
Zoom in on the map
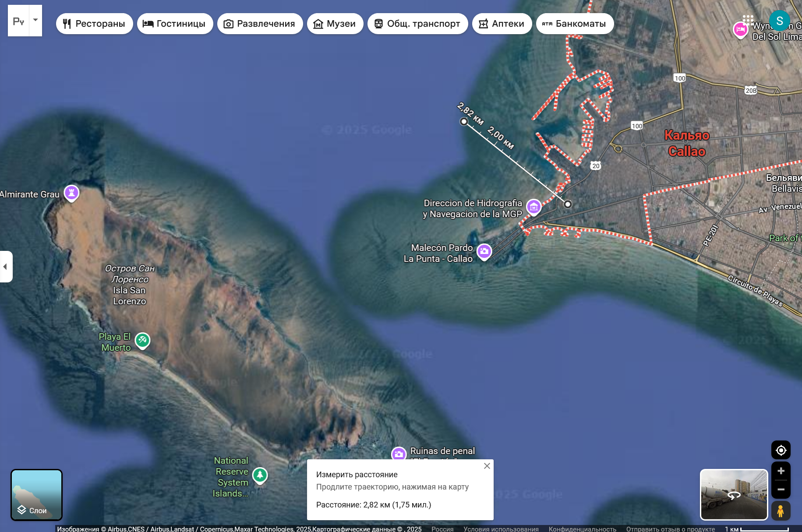click(x=781, y=471)
